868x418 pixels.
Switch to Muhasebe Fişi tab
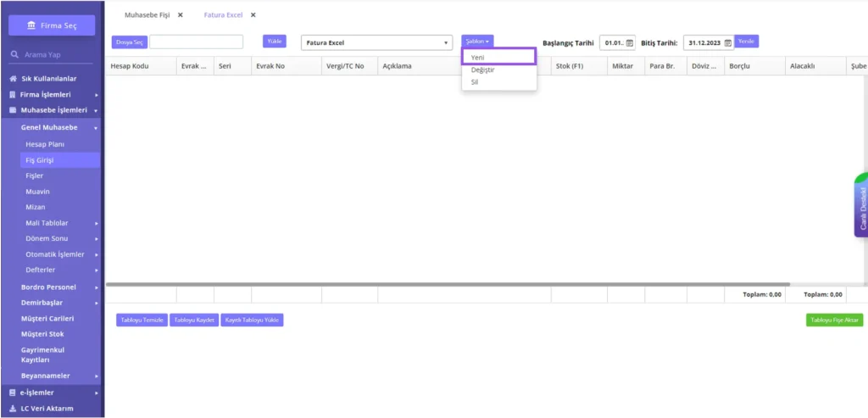pos(147,15)
